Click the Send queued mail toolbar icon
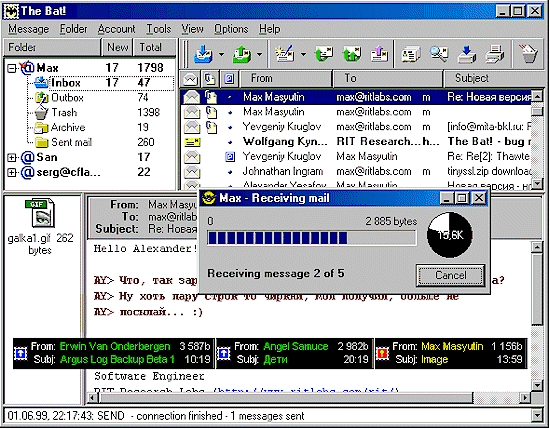 coord(242,54)
